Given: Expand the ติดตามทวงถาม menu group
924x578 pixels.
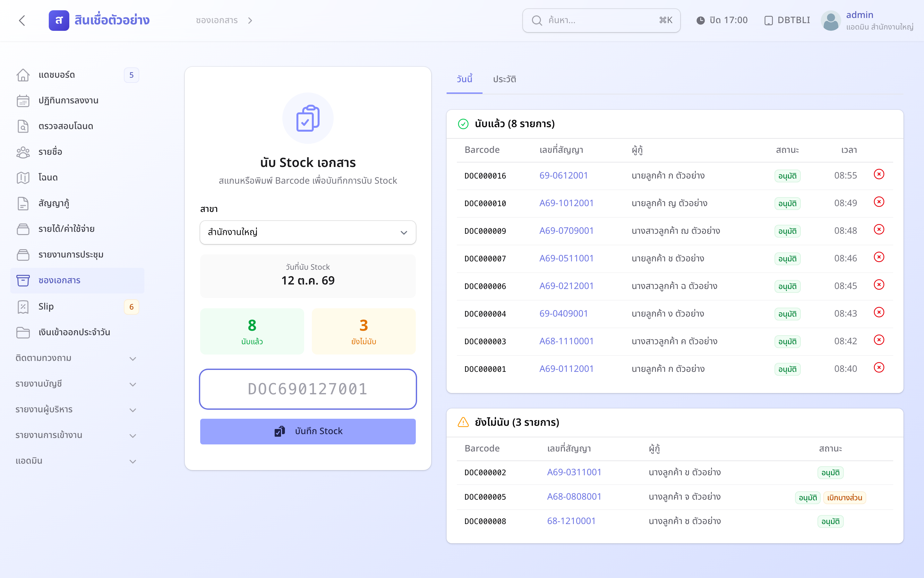Looking at the screenshot, I should click(x=76, y=358).
